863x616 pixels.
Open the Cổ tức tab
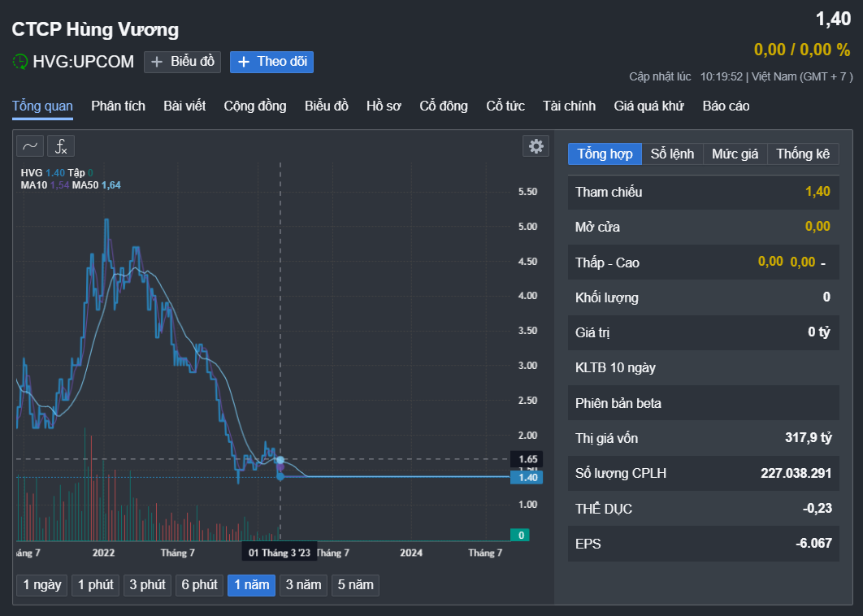click(x=505, y=106)
